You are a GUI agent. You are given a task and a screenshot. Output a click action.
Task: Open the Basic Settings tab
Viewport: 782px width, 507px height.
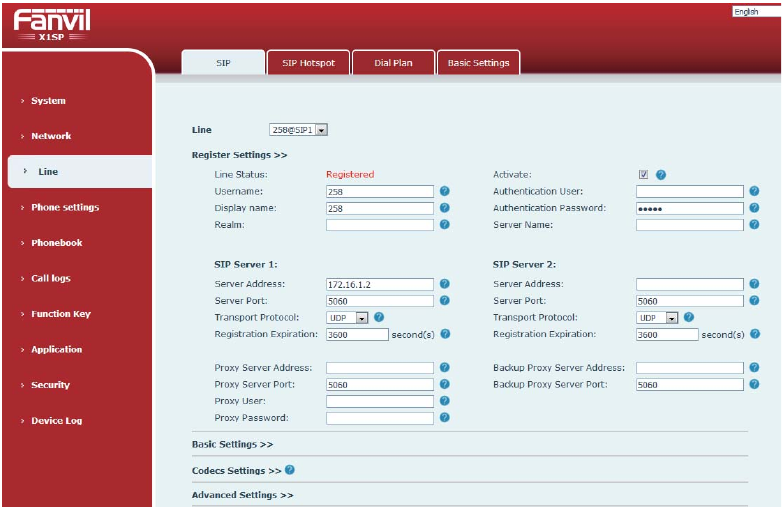pos(479,63)
